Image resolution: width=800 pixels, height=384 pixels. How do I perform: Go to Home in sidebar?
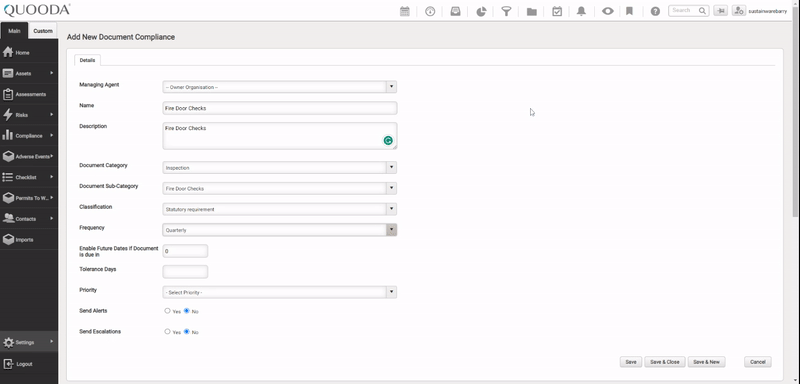[x=29, y=53]
